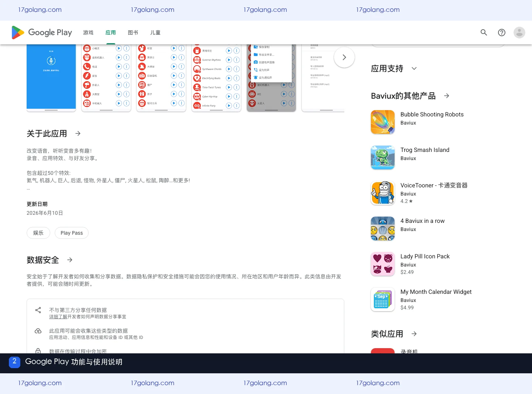Click the arrow beside Baviux的其他产品
Image resolution: width=532 pixels, height=394 pixels.
coord(447,96)
